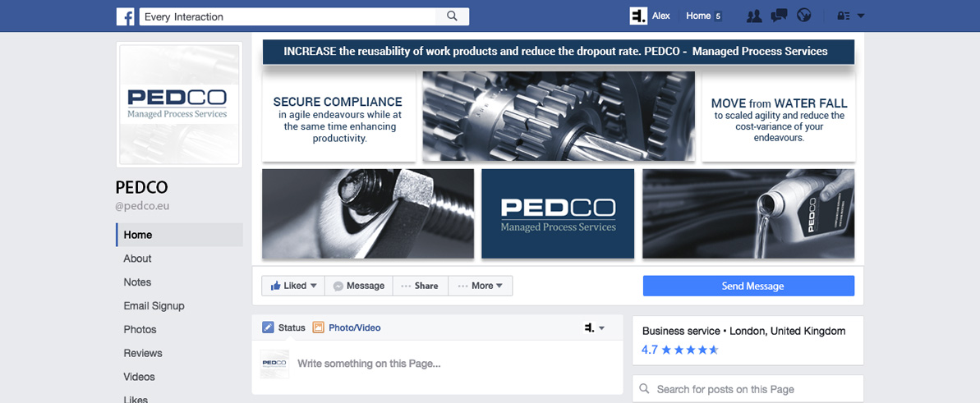This screenshot has width=980, height=403.
Task: Click PEDCO thumbnail in post composer
Action: pyautogui.click(x=274, y=364)
